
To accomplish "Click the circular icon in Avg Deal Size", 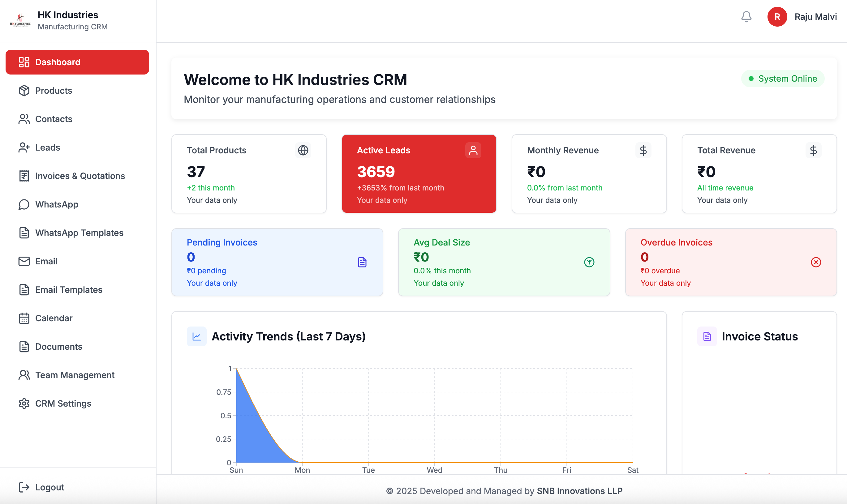I will (589, 262).
